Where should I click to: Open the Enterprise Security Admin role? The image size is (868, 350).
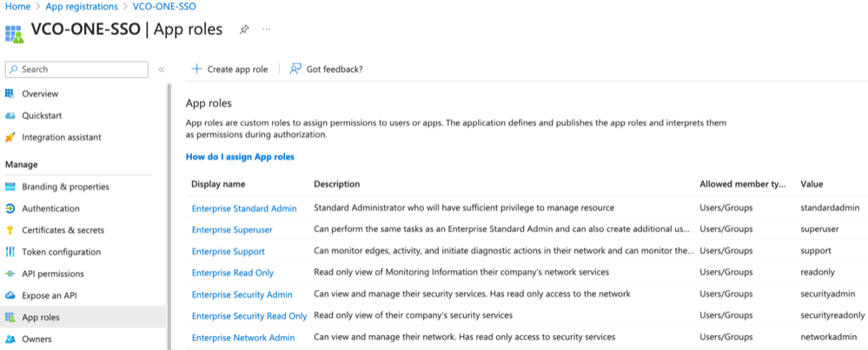click(x=242, y=295)
